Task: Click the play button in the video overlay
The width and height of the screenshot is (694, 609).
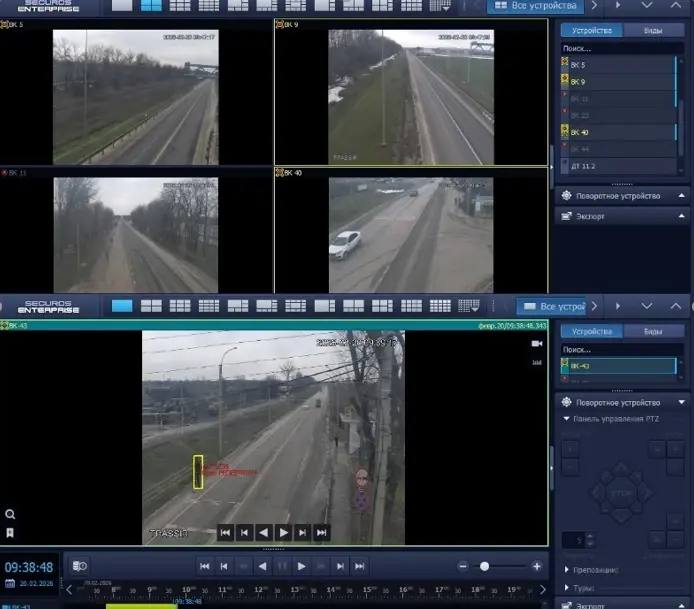Action: click(x=283, y=533)
